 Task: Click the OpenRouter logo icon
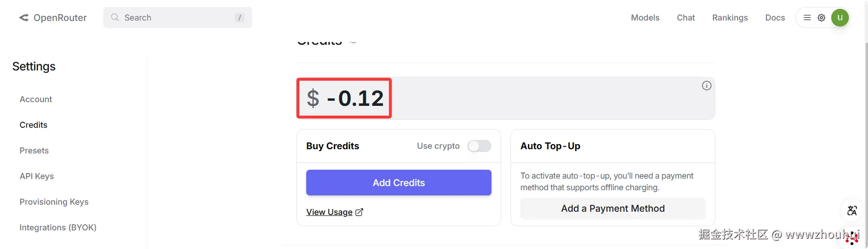point(24,18)
